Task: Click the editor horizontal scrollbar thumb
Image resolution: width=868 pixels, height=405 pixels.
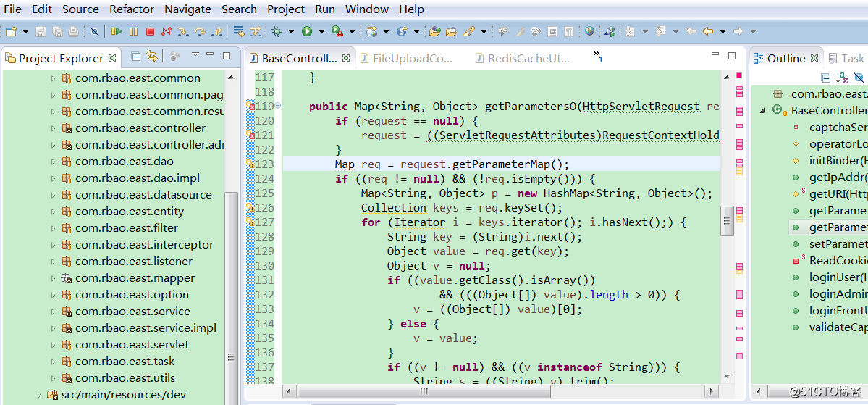Action: click(424, 392)
